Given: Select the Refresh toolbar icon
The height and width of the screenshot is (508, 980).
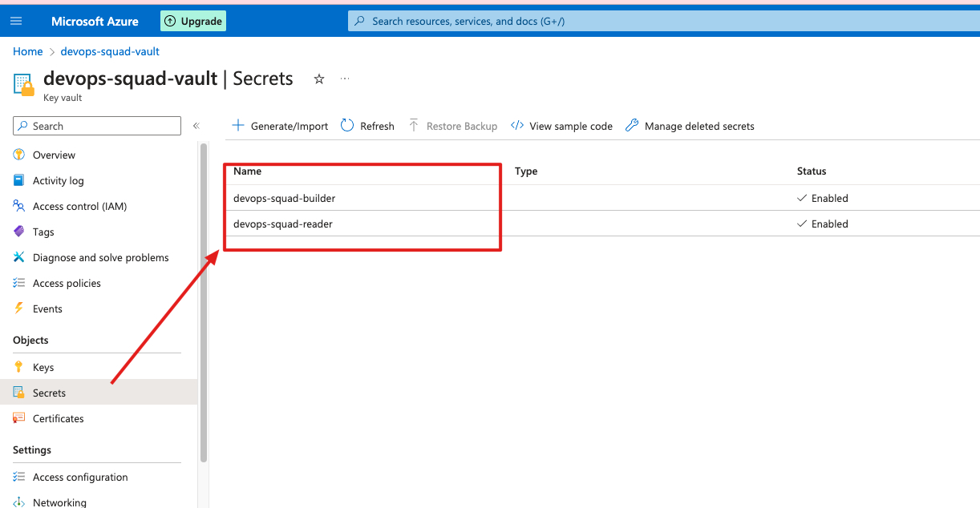Looking at the screenshot, I should tap(346, 126).
